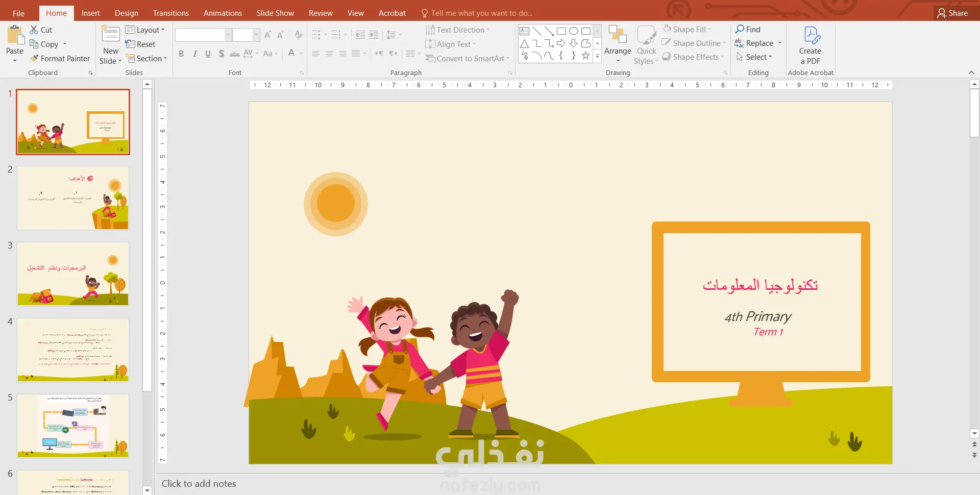Click the Paste clipboard icon
The height and width of the screenshot is (495, 980).
[15, 36]
